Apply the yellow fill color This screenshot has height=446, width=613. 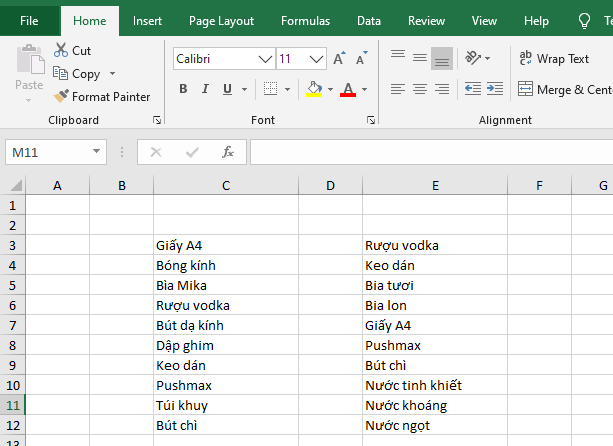[x=314, y=89]
